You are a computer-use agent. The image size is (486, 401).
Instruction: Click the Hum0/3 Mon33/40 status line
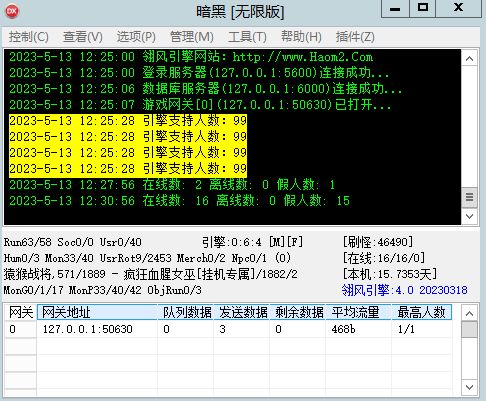click(x=147, y=258)
